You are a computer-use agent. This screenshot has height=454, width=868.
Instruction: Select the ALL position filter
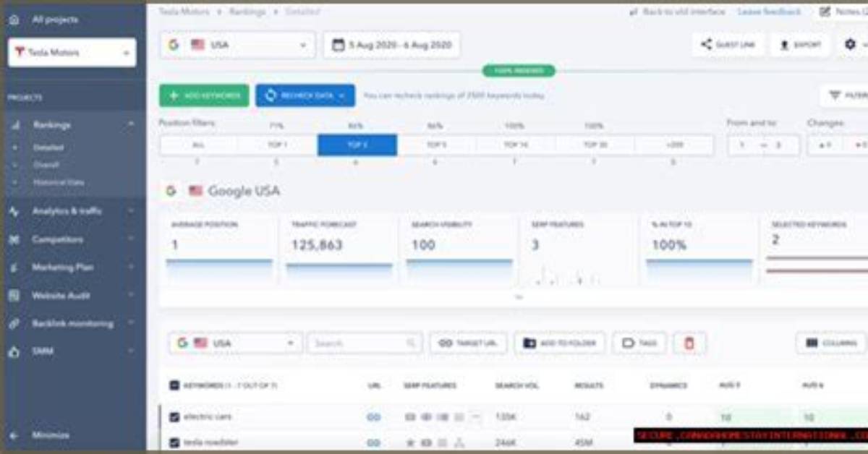coord(198,145)
